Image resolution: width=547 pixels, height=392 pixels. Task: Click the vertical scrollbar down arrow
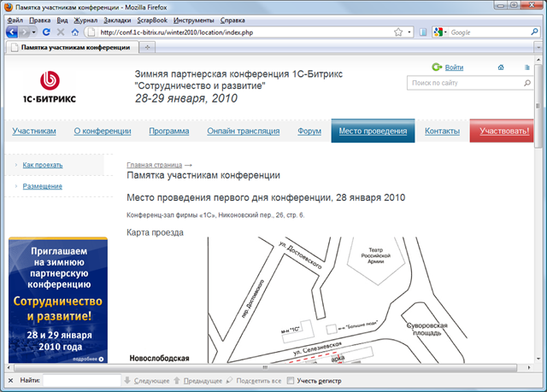tap(538, 359)
